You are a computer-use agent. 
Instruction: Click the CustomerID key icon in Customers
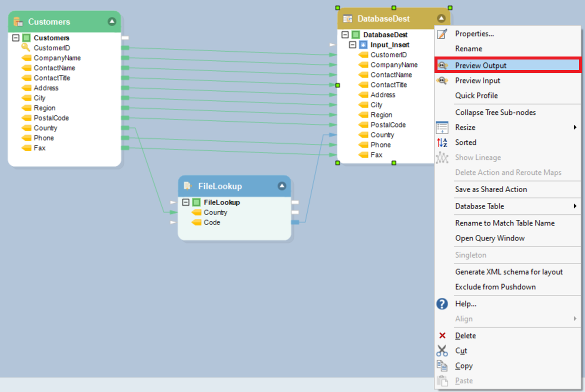(x=26, y=48)
